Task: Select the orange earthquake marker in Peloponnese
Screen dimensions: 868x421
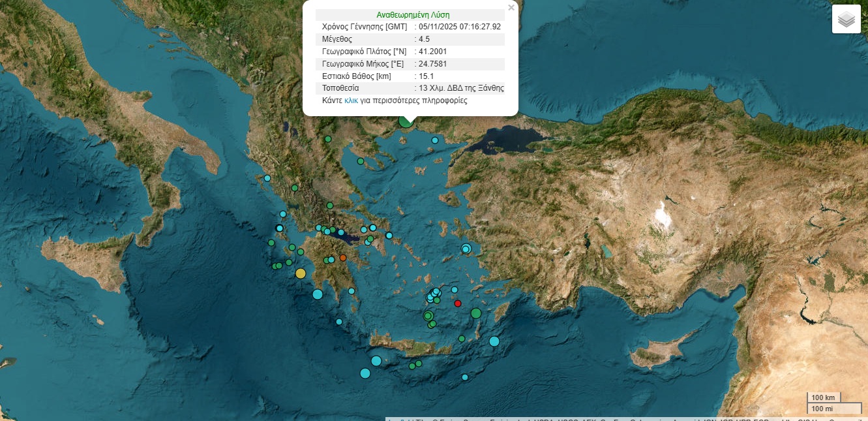Action: pos(343,258)
